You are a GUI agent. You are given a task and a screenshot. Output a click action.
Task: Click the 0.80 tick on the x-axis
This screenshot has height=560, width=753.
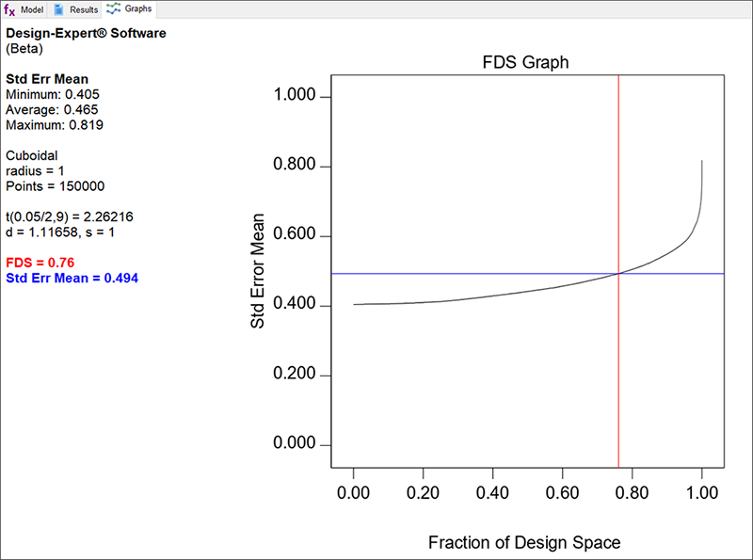[632, 493]
